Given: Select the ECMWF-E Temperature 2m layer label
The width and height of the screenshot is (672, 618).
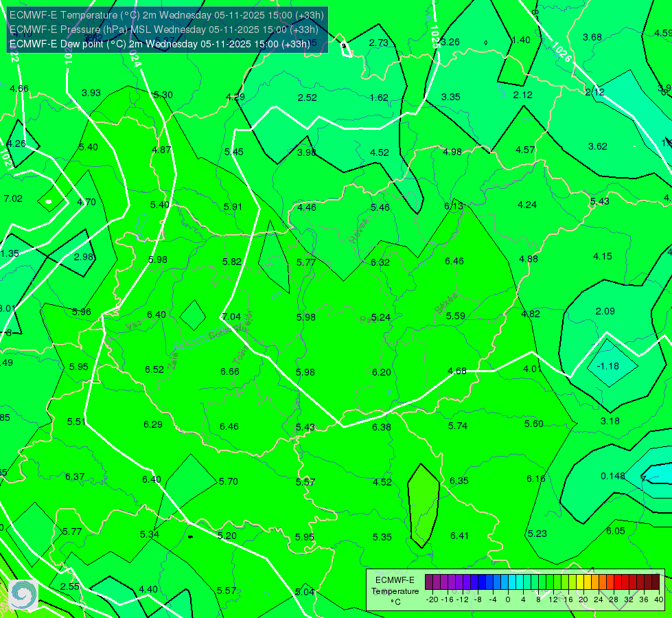Looking at the screenshot, I should 167,15.
